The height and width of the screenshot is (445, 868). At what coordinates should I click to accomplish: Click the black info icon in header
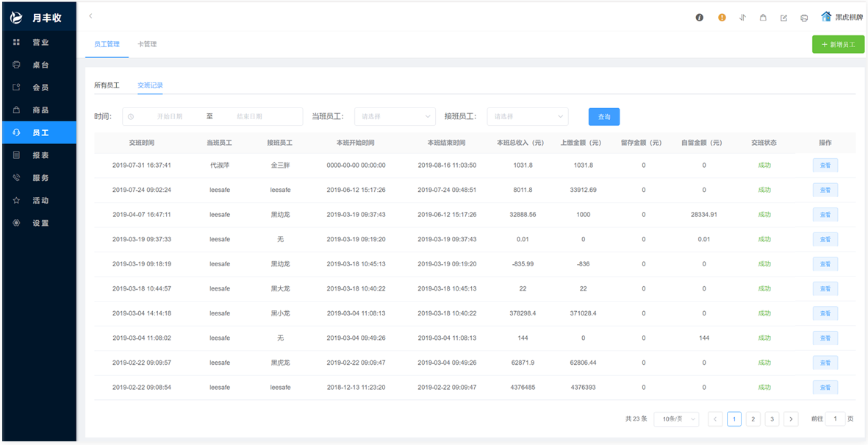tap(700, 18)
